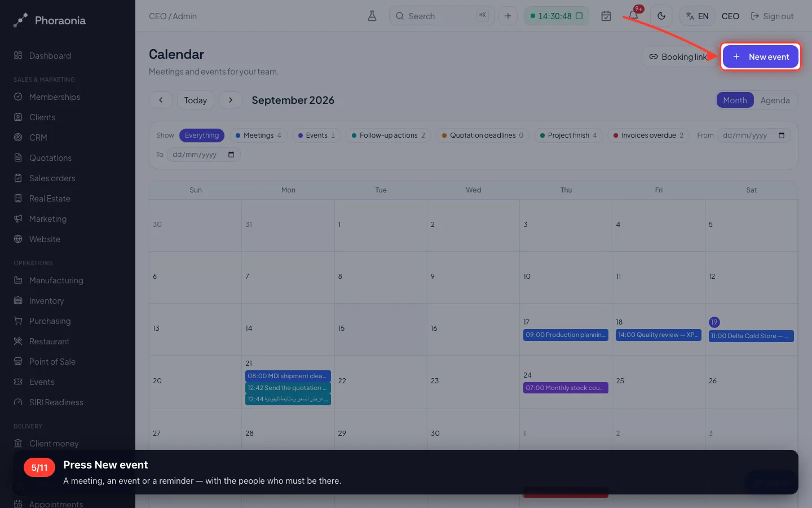The width and height of the screenshot is (812, 508).
Task: Click the Marketing megaphone icon
Action: [18, 218]
